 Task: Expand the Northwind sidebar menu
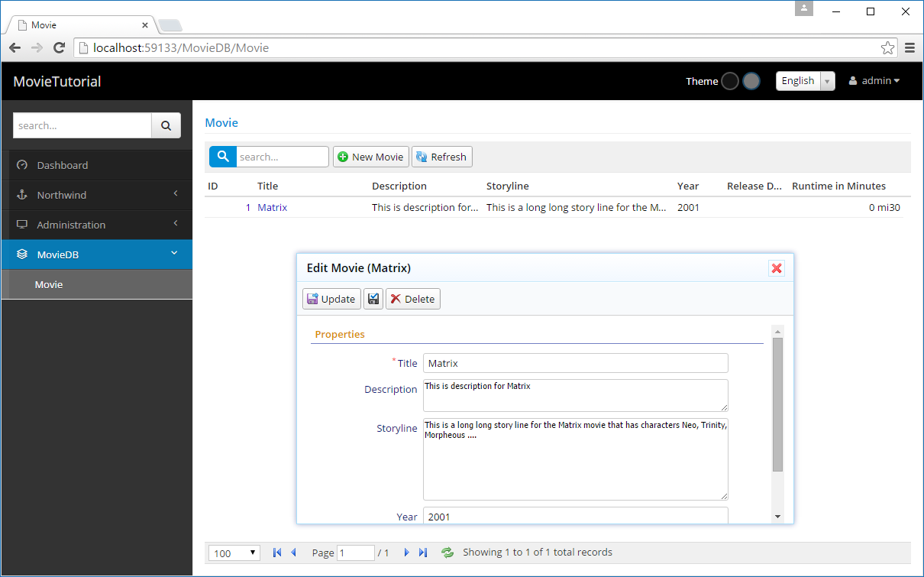(96, 195)
